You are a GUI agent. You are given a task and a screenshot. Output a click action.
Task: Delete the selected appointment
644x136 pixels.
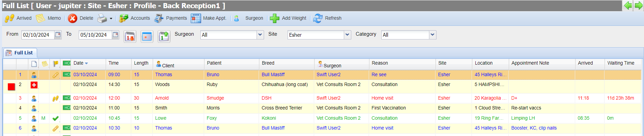coord(81,18)
